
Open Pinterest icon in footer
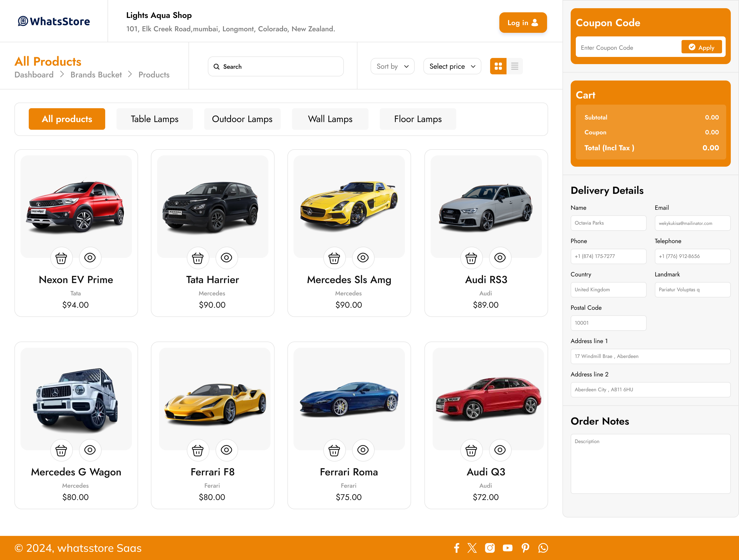[x=525, y=548]
